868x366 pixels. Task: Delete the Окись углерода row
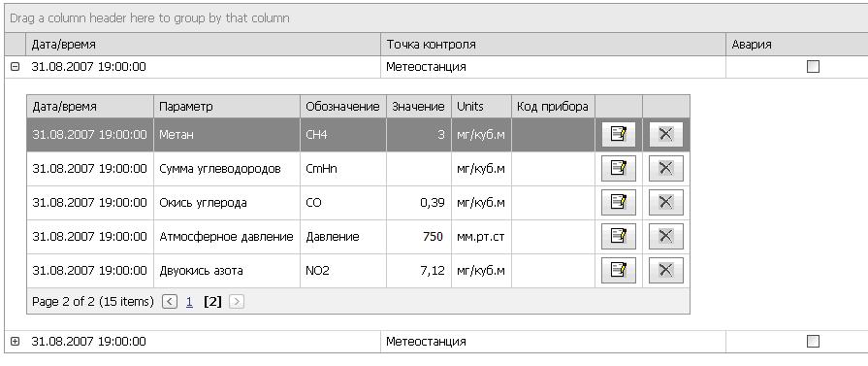tap(666, 202)
